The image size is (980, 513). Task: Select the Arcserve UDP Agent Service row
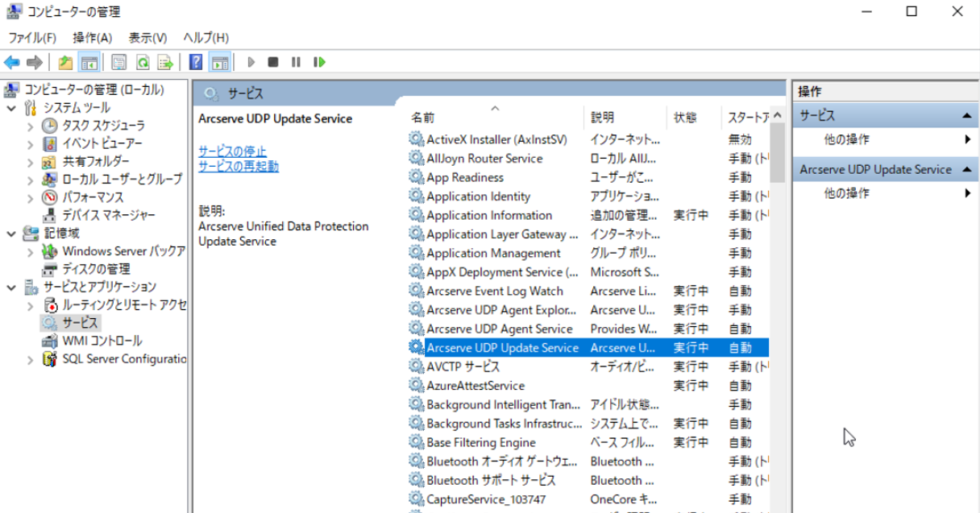click(x=588, y=329)
